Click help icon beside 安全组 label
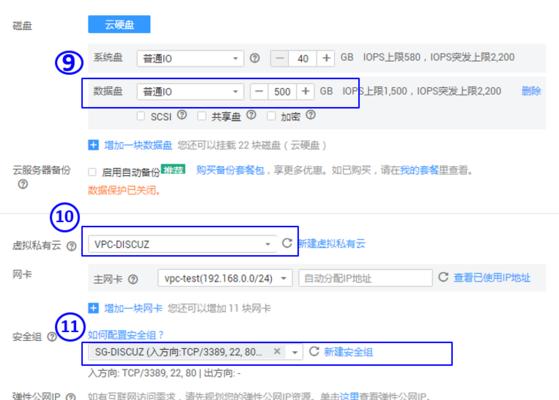The height and width of the screenshot is (400, 559). tap(52, 337)
